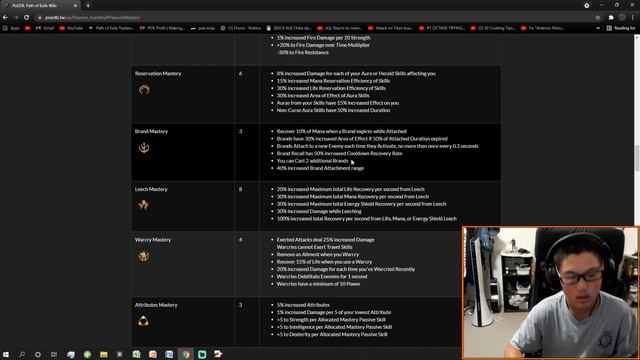Click '30% increased Life Reservation Efficiency' line

331,88
